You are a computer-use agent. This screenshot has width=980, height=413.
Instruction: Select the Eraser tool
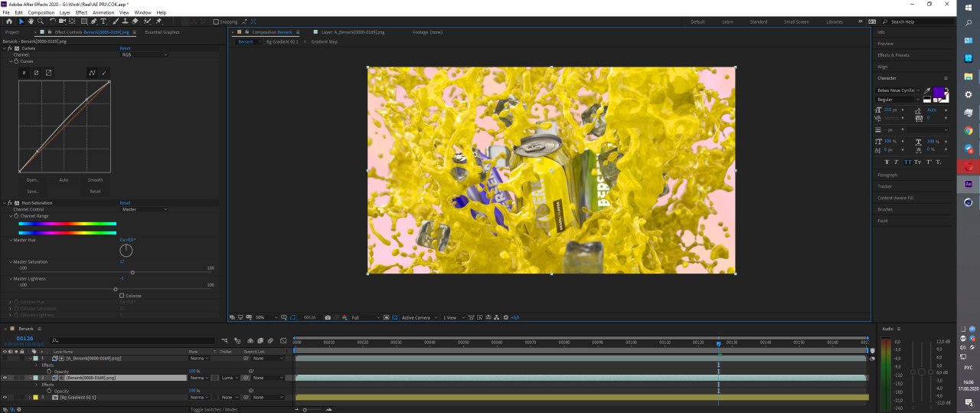click(x=135, y=21)
